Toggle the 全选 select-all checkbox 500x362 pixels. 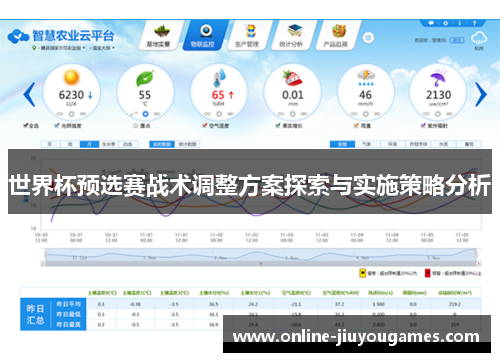(x=26, y=125)
